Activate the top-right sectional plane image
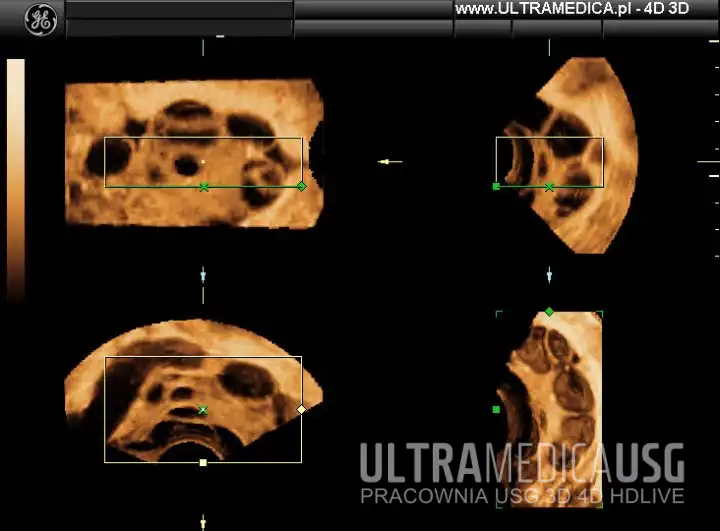The height and width of the screenshot is (531, 720). click(x=569, y=155)
